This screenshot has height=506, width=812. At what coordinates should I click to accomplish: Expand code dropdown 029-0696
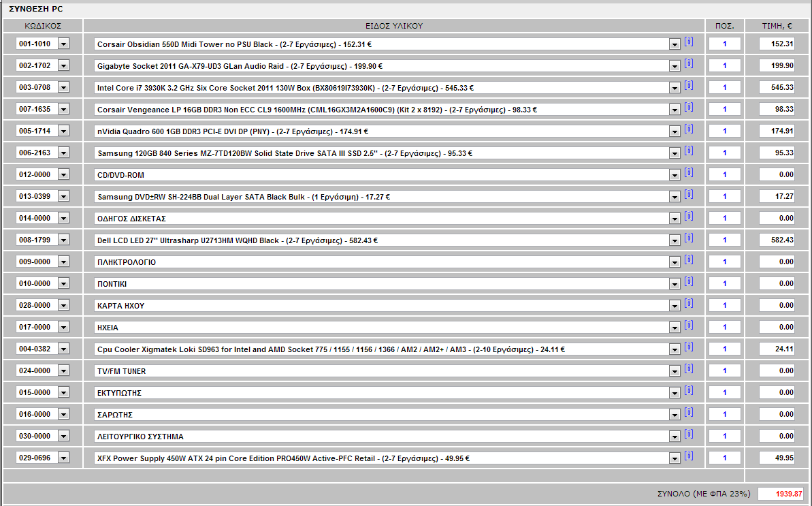point(63,458)
